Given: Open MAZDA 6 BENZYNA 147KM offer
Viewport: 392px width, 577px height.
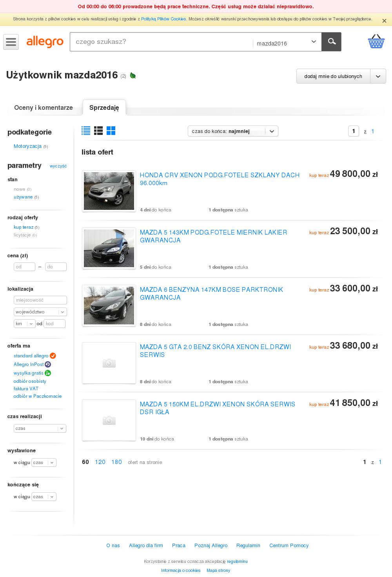Looking at the screenshot, I should point(212,294).
